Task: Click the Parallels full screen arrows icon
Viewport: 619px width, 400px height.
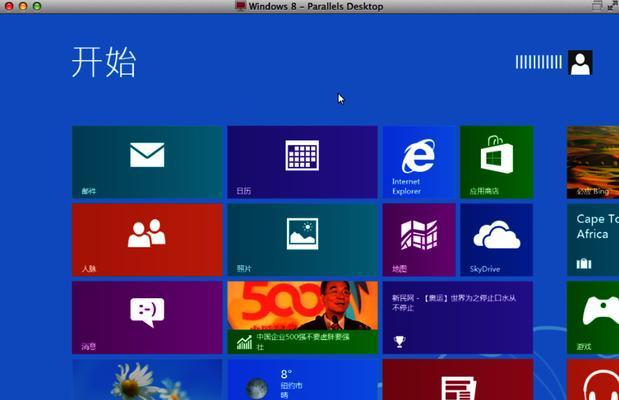Action: pos(613,5)
